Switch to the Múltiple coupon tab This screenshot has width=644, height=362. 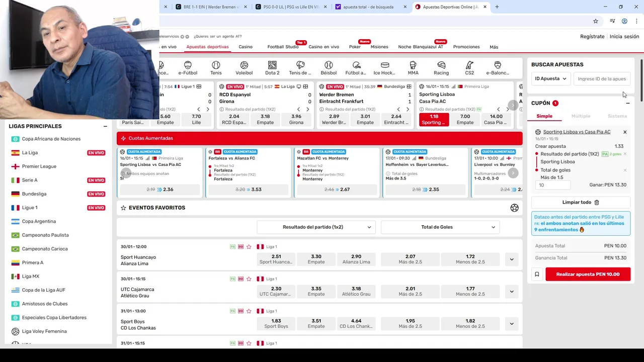581,116
